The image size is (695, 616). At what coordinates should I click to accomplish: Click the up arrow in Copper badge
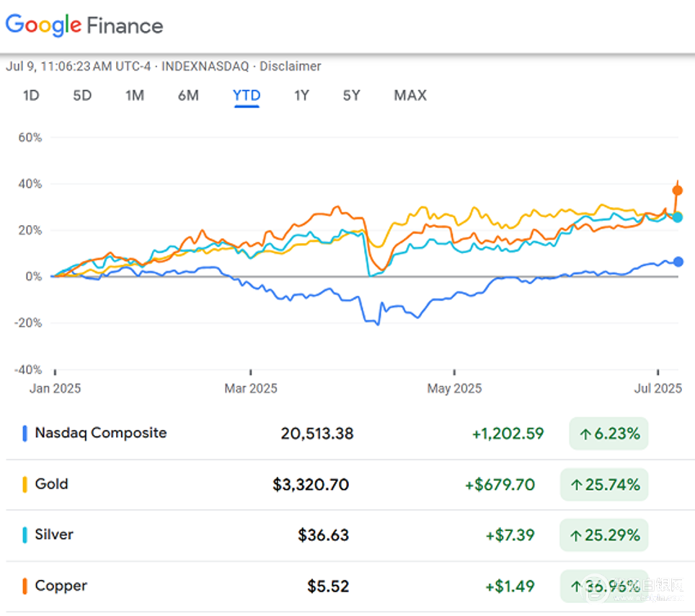tap(576, 586)
